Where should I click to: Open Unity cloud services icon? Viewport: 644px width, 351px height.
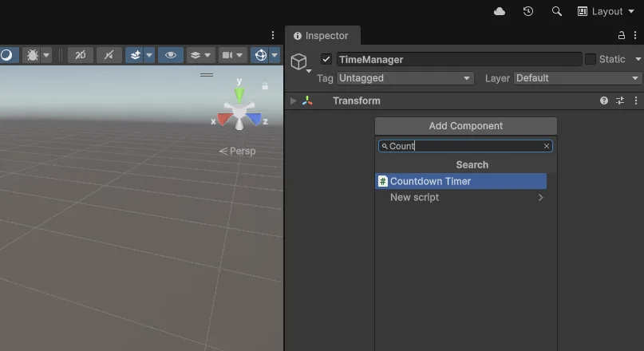pyautogui.click(x=500, y=11)
